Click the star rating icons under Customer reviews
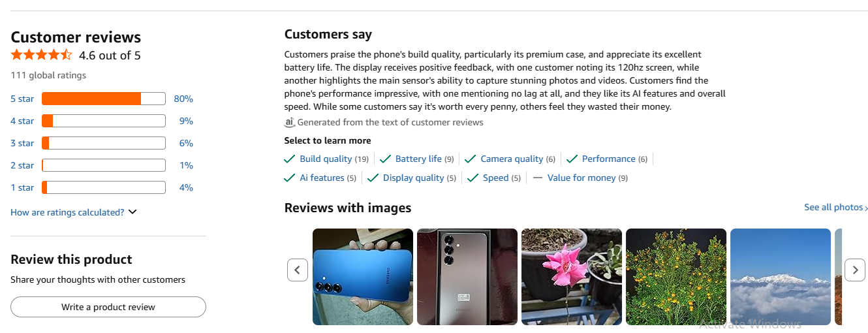This screenshot has width=868, height=333. [42, 55]
